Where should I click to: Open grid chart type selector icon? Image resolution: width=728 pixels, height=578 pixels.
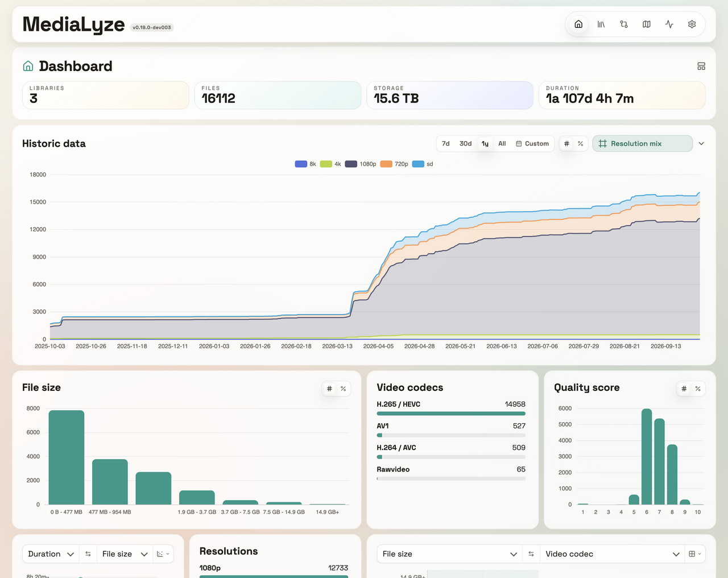(x=695, y=554)
